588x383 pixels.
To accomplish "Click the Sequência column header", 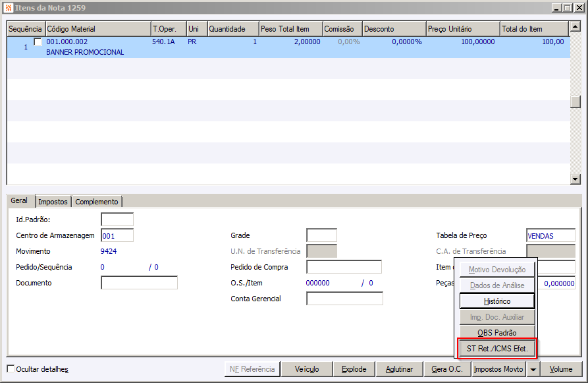I will pos(26,29).
